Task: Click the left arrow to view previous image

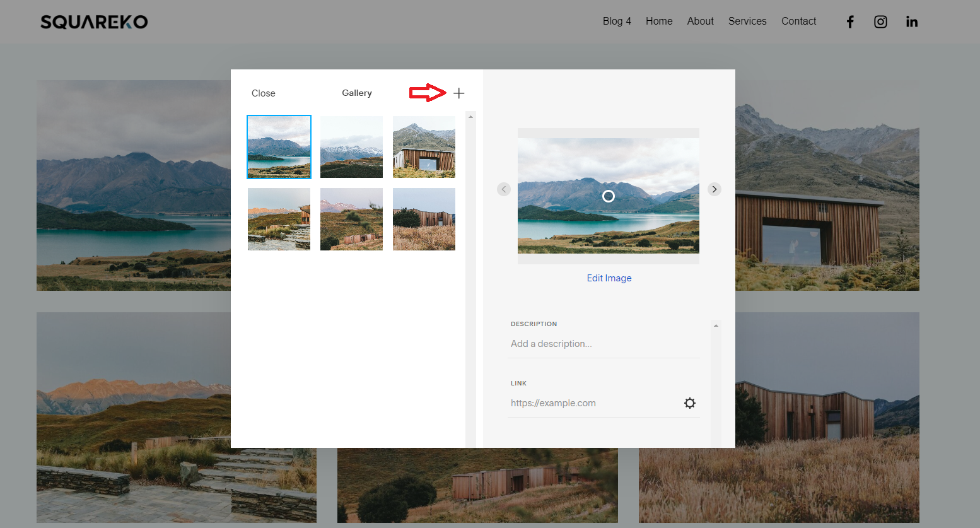Action: pos(503,189)
